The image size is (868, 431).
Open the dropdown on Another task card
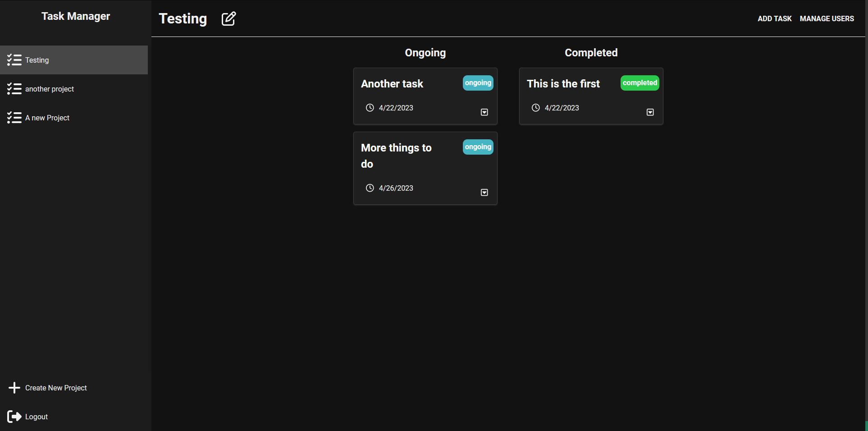484,112
